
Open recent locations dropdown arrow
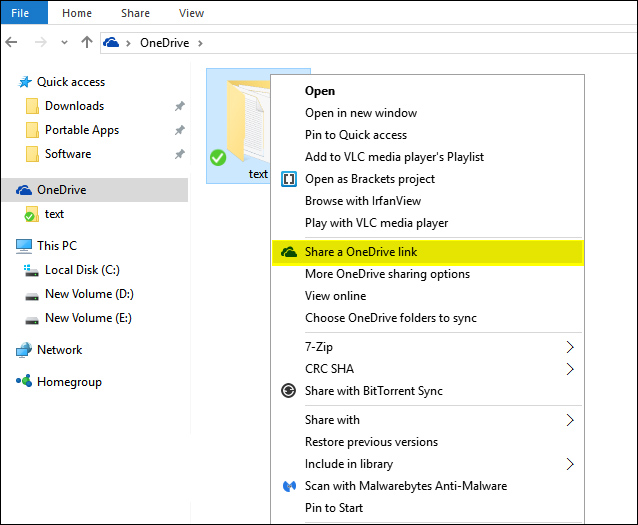click(x=64, y=42)
